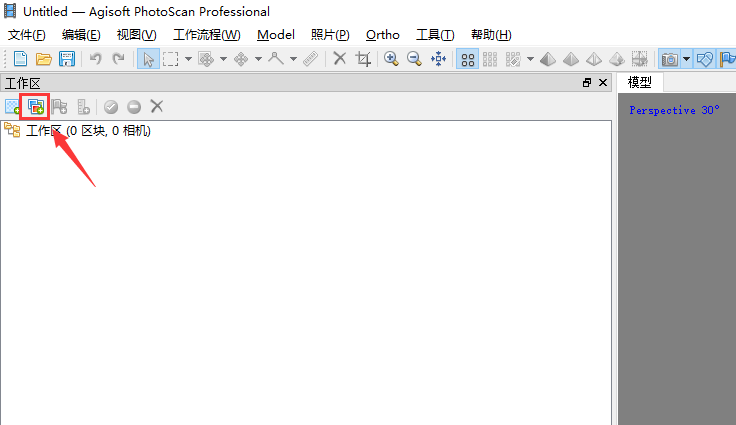The height and width of the screenshot is (425, 736).
Task: Toggle the point cloud view button
Action: [467, 59]
